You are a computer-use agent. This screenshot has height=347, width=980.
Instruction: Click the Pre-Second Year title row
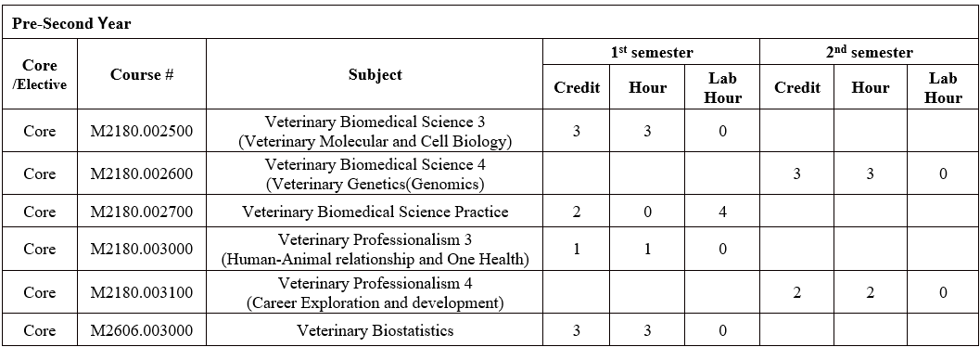490,23
